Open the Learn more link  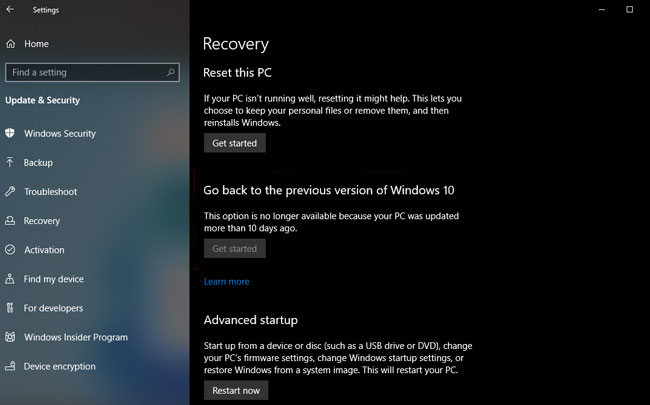(x=227, y=282)
